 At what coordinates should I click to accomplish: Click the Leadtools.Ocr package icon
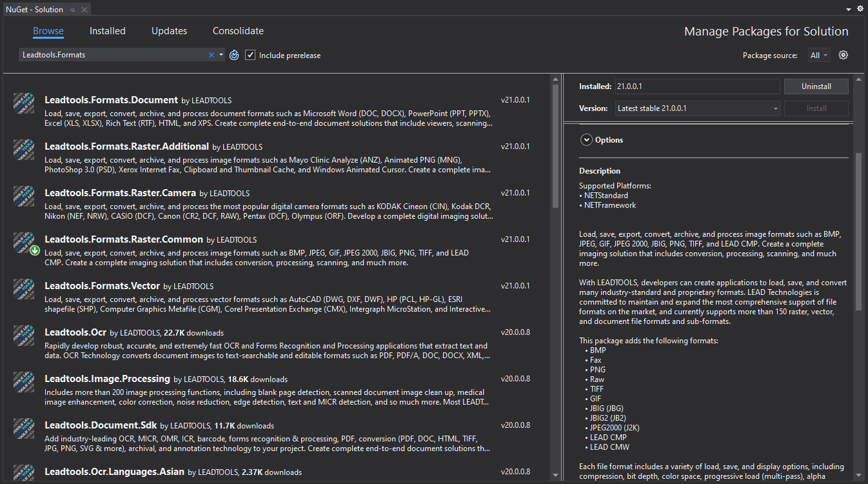click(24, 336)
